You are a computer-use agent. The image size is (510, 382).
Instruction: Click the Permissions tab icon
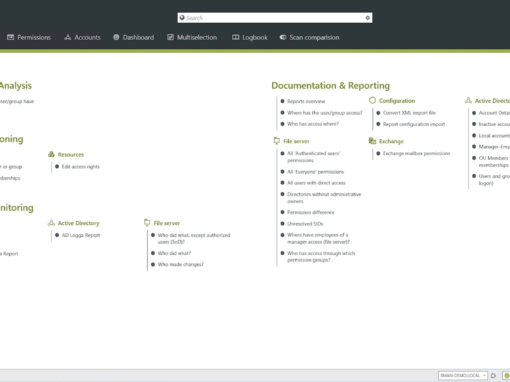11,37
